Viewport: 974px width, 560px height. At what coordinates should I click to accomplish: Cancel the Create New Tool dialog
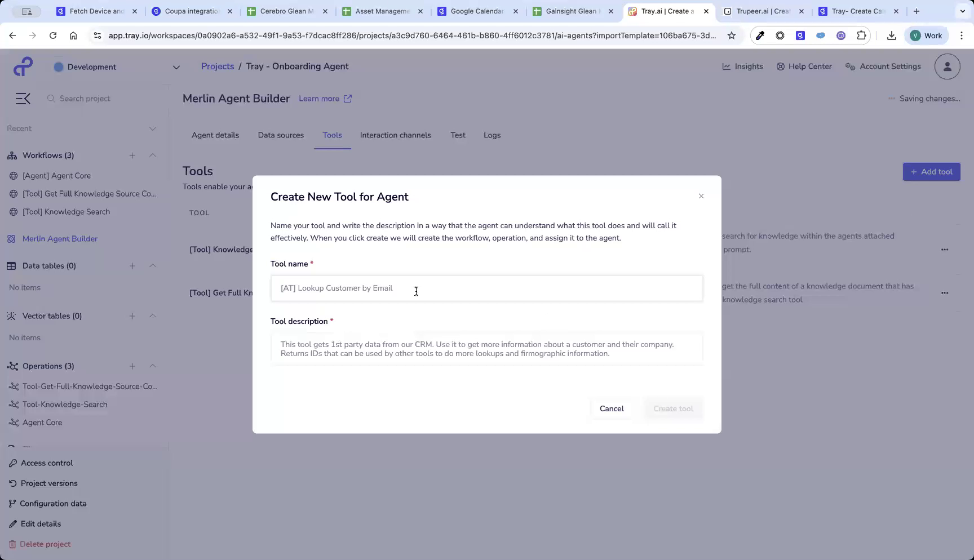(612, 408)
